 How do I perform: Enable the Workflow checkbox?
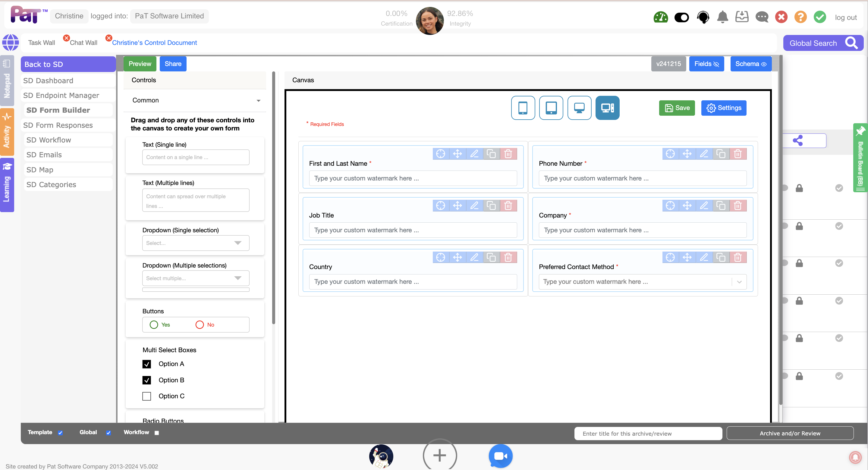pos(157,433)
